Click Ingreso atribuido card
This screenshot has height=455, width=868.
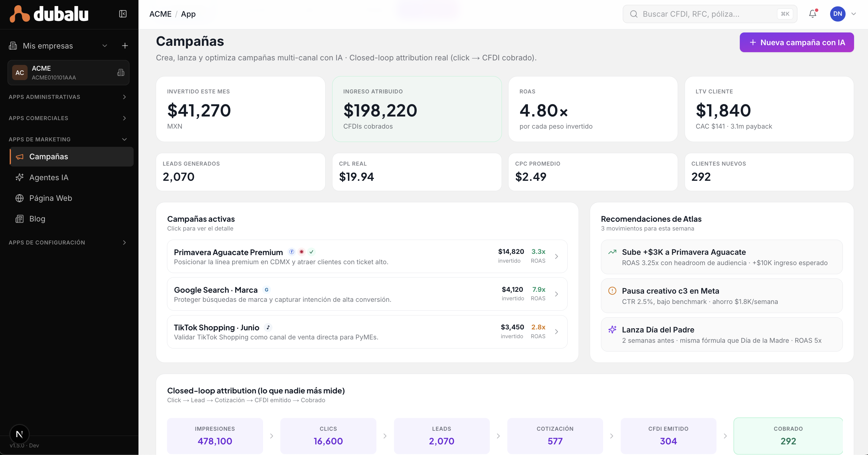[417, 109]
